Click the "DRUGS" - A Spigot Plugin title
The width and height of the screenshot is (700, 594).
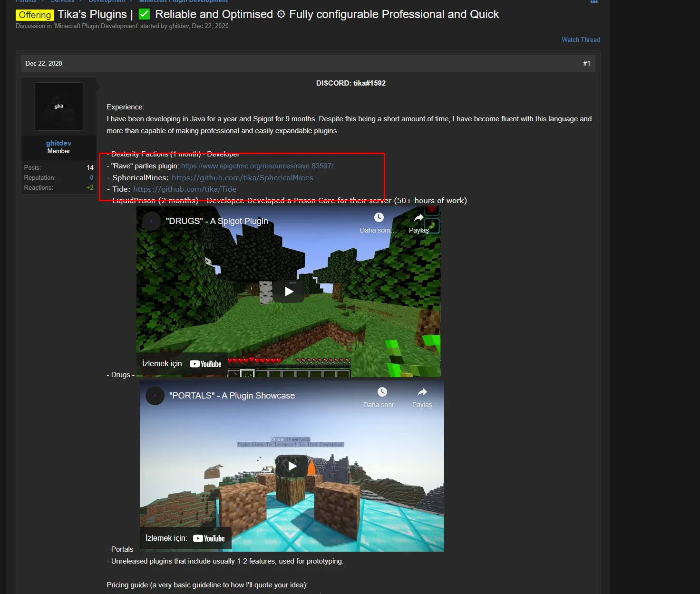(217, 221)
